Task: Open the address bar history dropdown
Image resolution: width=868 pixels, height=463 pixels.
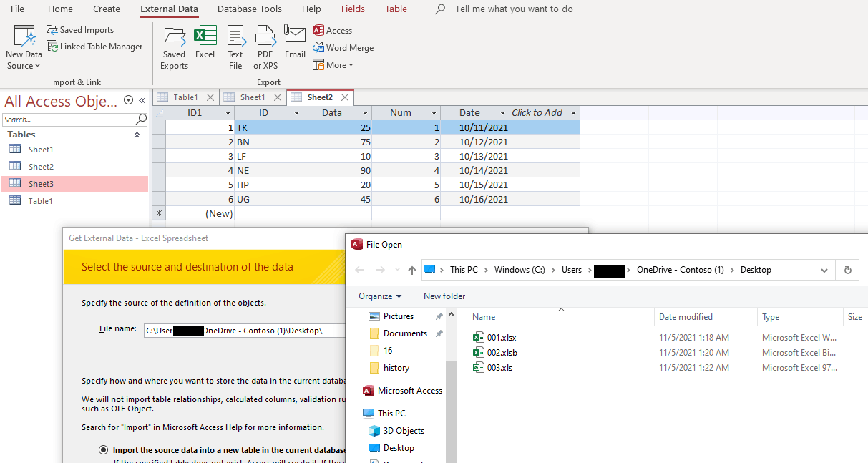Action: [824, 270]
